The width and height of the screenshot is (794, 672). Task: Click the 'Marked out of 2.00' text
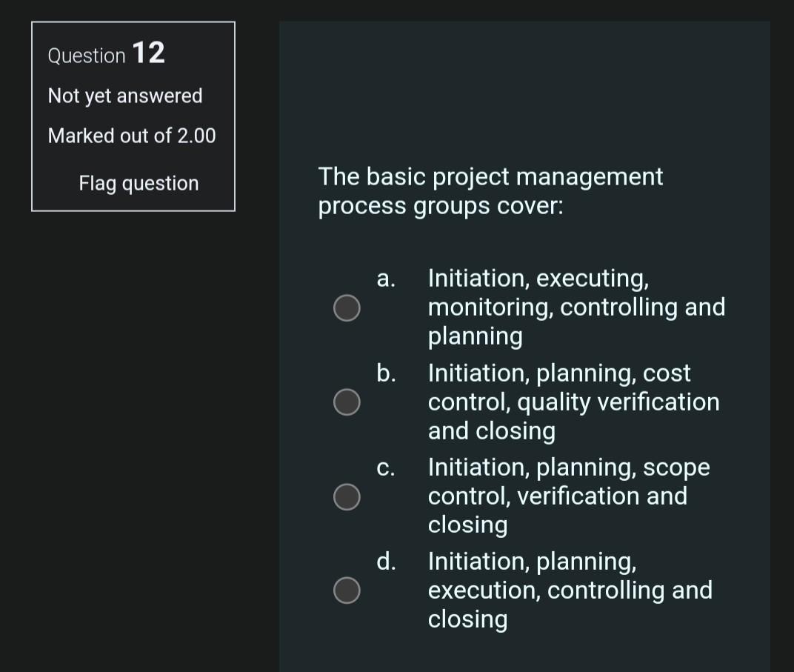tap(132, 136)
